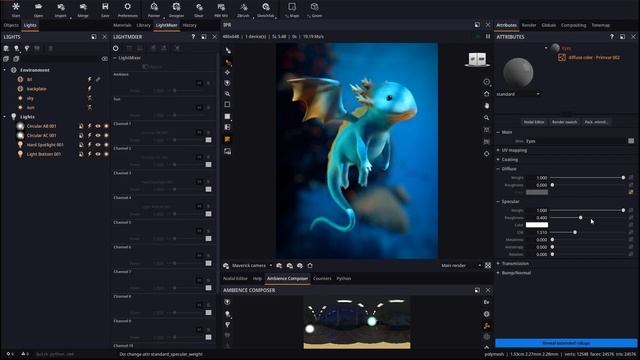Toggle the sky enabled icon
The width and height of the screenshot is (640, 360).
(x=89, y=98)
